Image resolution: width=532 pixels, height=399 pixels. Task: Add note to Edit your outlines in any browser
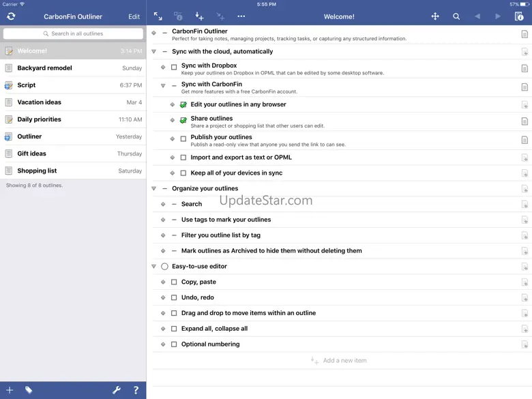pos(524,104)
